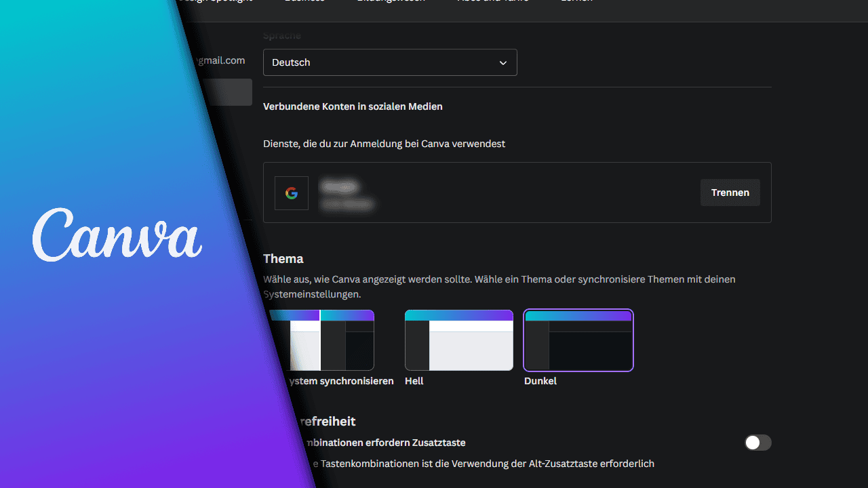Open the Deutsch language dropdown

click(390, 62)
